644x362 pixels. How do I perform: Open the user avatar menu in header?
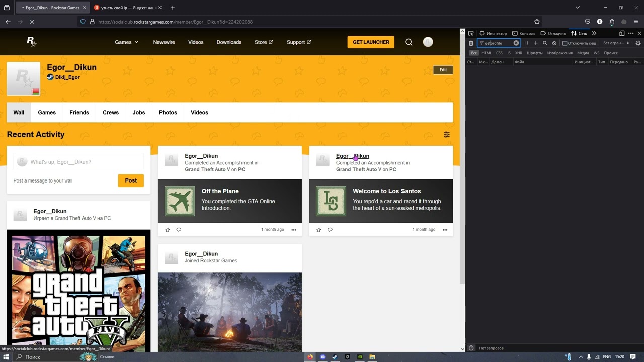428,42
